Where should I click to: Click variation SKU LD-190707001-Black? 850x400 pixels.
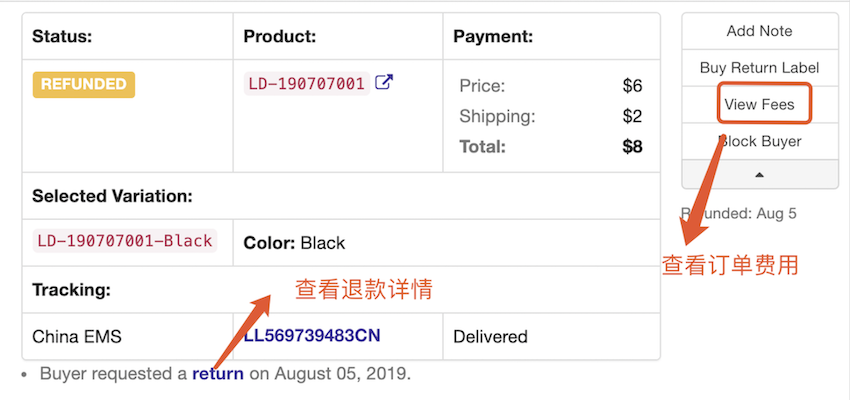(x=125, y=241)
